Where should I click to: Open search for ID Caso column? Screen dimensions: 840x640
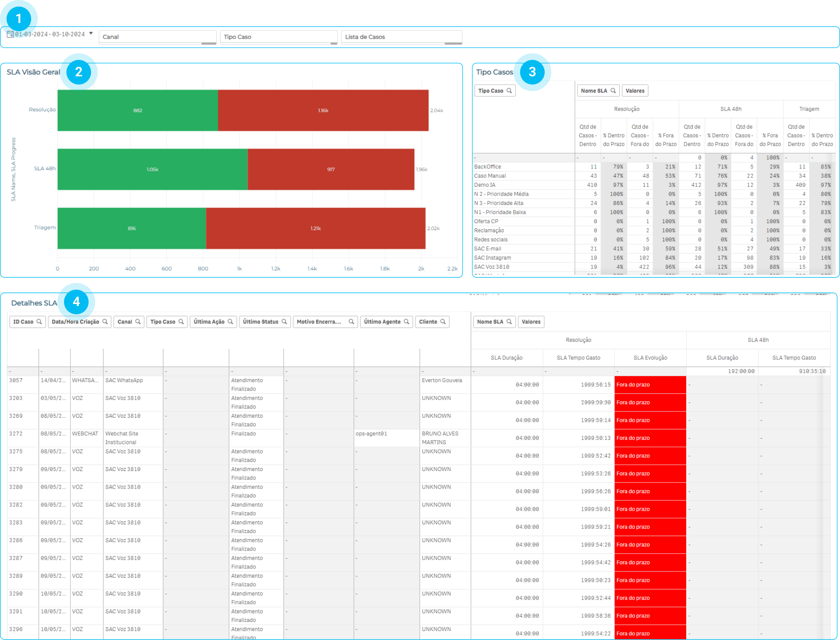39,322
